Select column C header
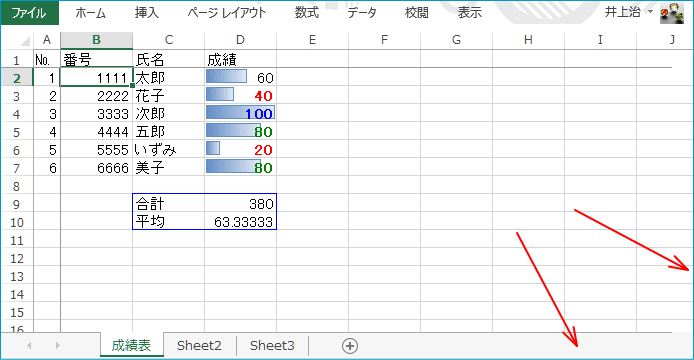Screen dimensions: 694x360 point(169,40)
